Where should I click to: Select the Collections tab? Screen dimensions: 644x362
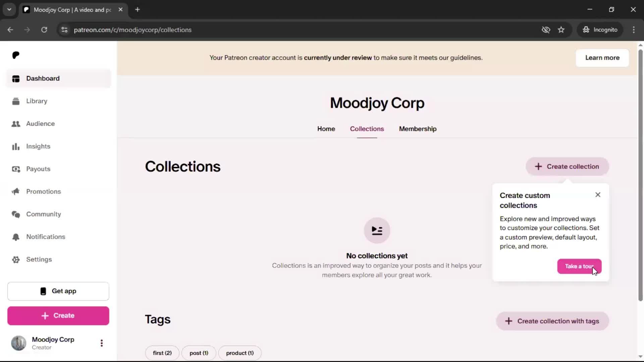tap(367, 129)
